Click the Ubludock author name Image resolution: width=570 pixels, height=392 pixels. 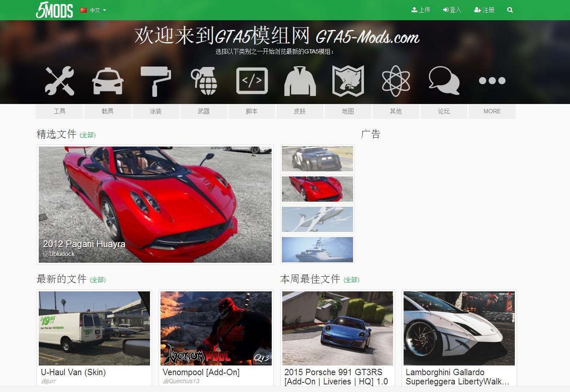tap(62, 254)
